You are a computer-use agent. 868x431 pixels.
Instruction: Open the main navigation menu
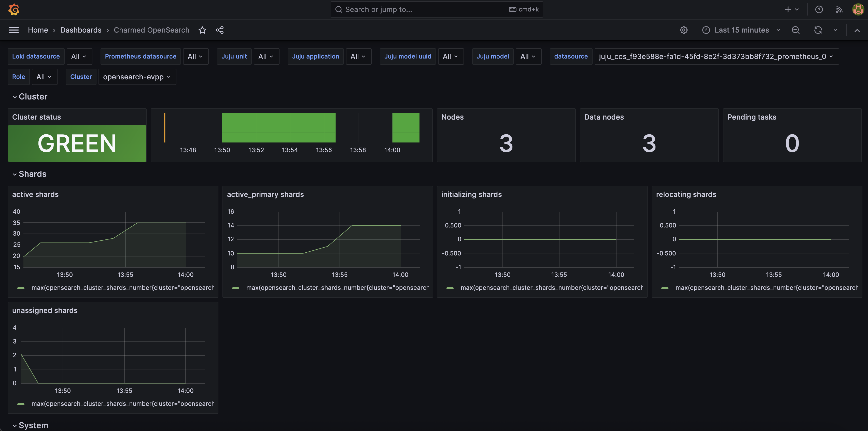(13, 30)
